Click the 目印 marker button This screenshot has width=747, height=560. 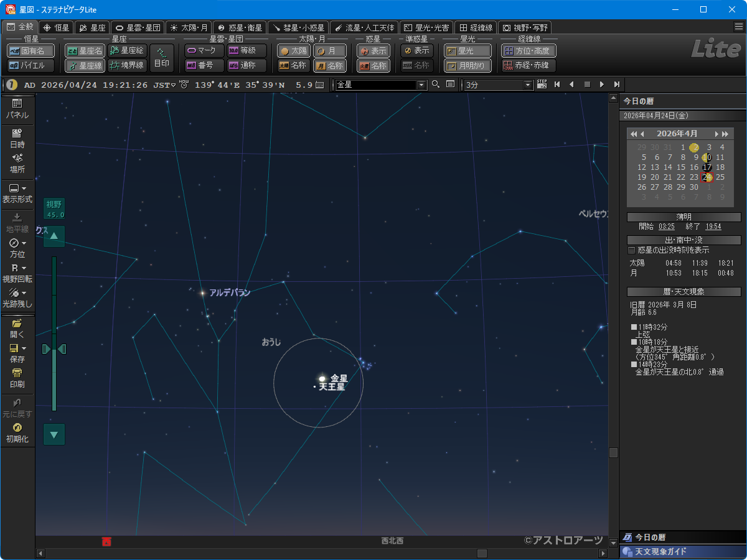point(162,58)
